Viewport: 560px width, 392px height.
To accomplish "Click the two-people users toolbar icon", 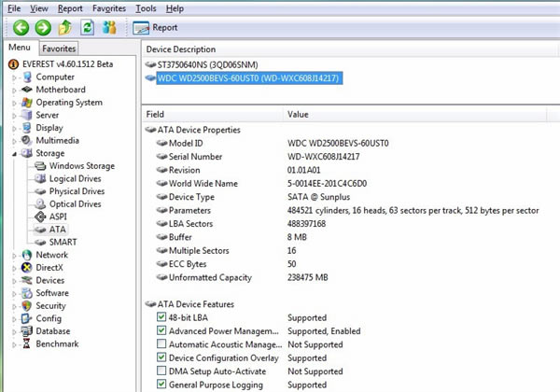I will 110,28.
